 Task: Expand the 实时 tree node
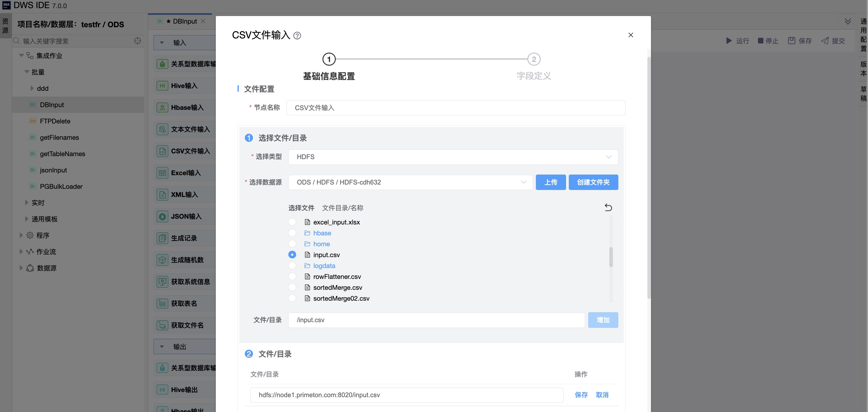tap(27, 203)
